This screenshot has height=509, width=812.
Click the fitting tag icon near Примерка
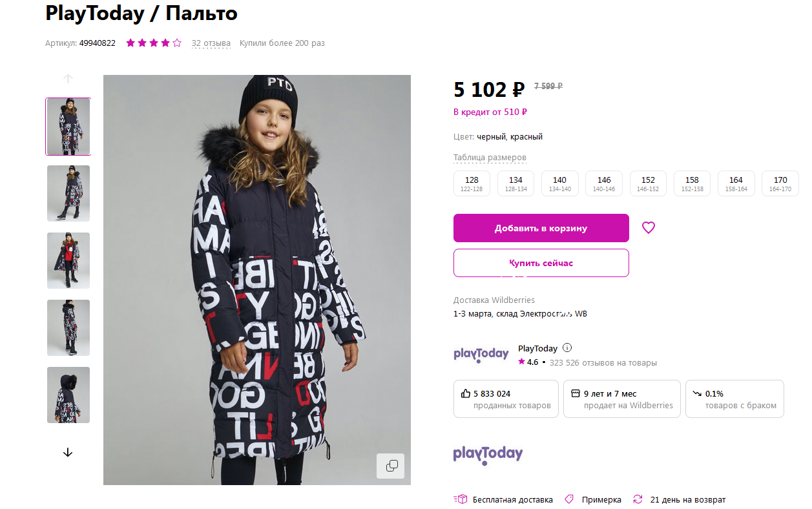(569, 499)
